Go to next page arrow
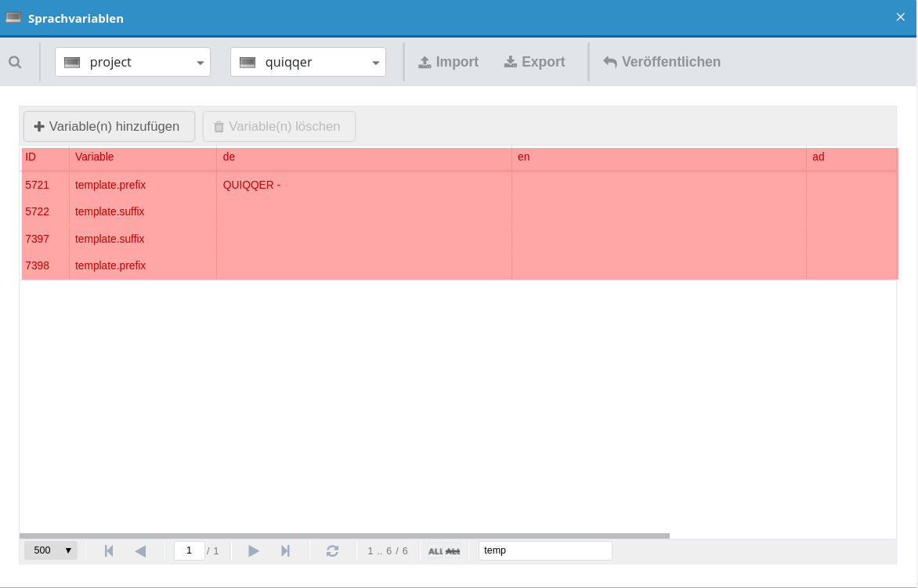The height and width of the screenshot is (588, 918). pos(253,550)
